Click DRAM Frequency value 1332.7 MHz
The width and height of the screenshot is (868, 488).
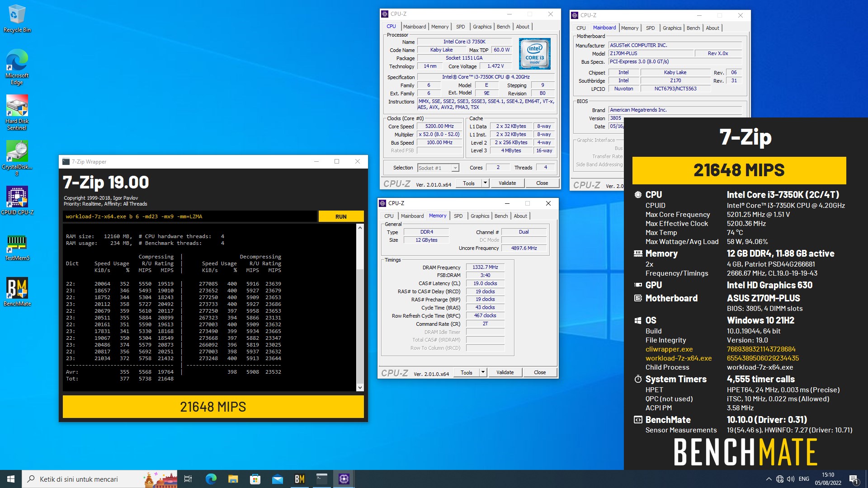(x=485, y=267)
